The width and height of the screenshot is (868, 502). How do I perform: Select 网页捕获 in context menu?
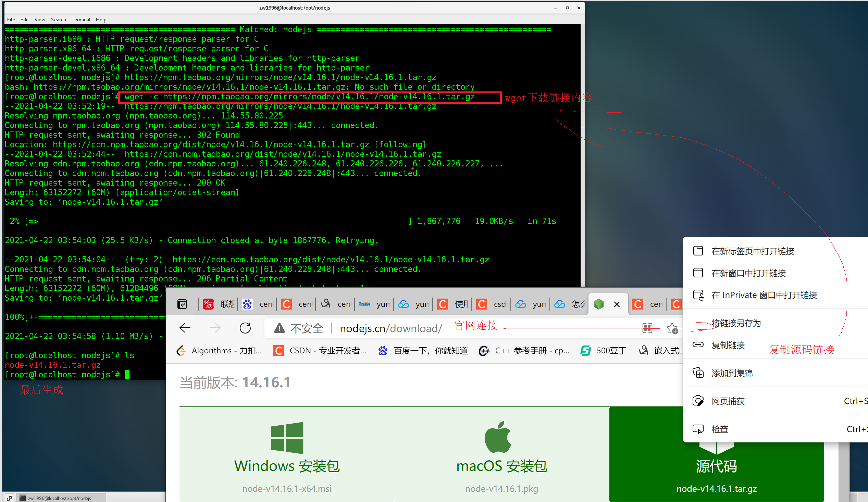[728, 401]
